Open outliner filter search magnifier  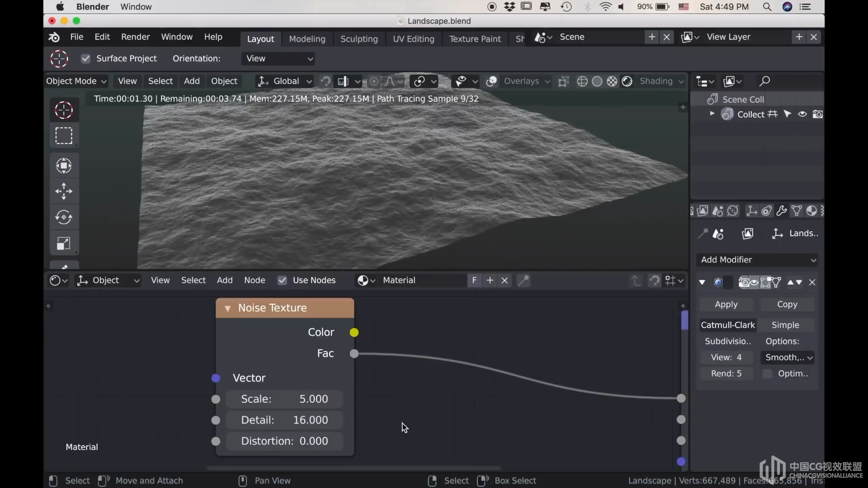(x=764, y=81)
